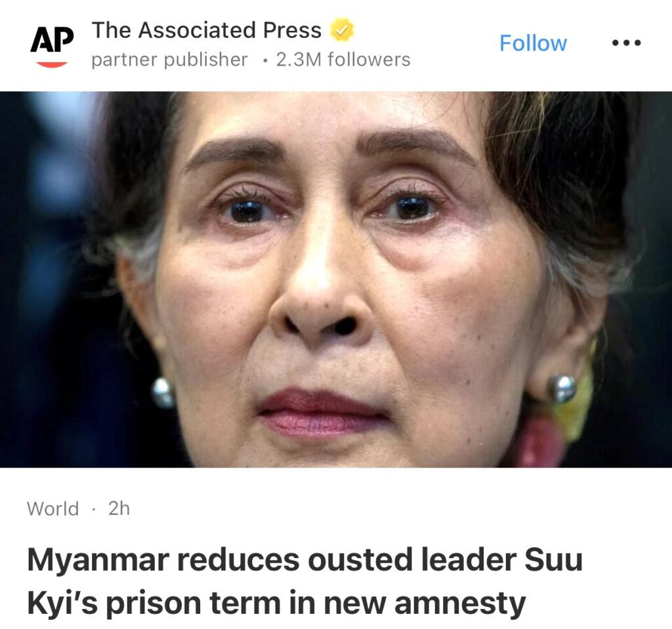
Task: Click the word Myanmar in headline
Action: tap(98, 560)
